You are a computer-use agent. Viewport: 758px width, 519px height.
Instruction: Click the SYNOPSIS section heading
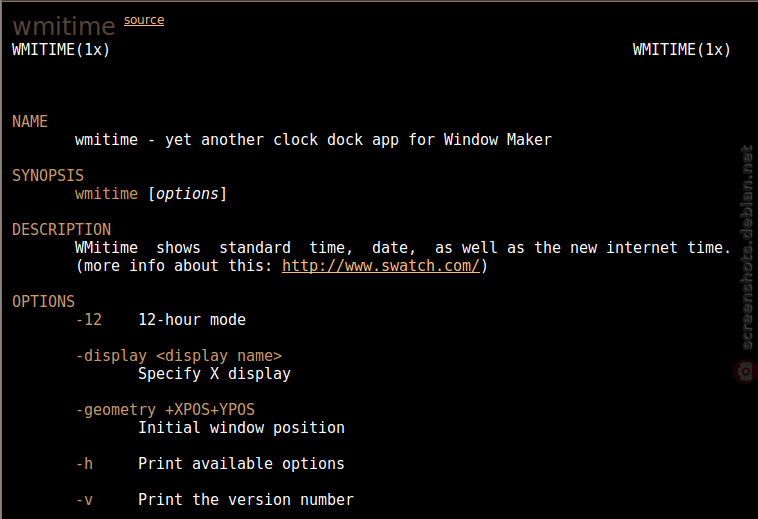point(48,175)
